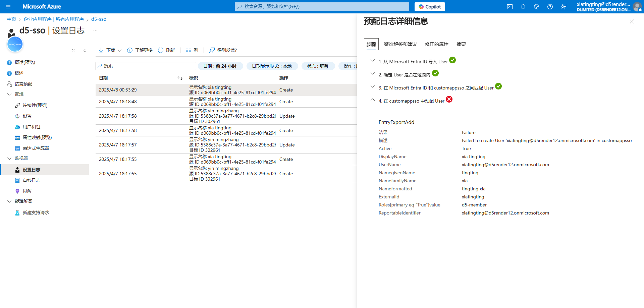Viewport: 644px width, 308px height.
Task: Select the log row dated 2025/4/8 00:33:29
Action: tap(226, 90)
